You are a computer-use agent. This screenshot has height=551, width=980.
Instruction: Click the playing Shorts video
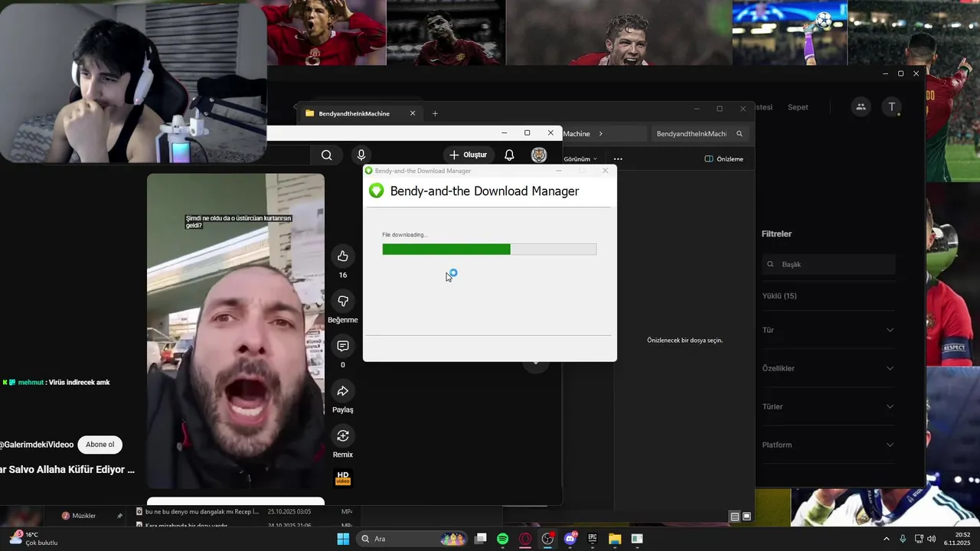pos(236,331)
